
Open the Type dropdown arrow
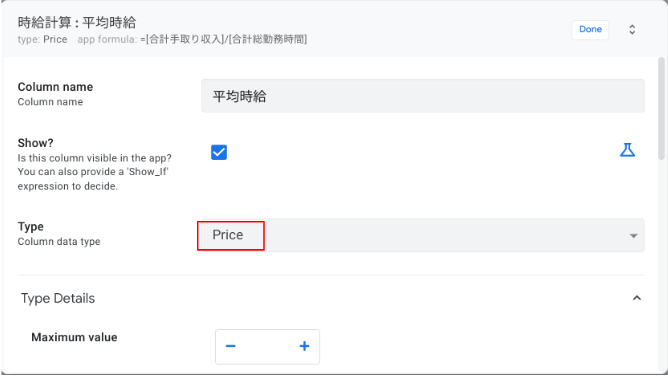coord(633,236)
